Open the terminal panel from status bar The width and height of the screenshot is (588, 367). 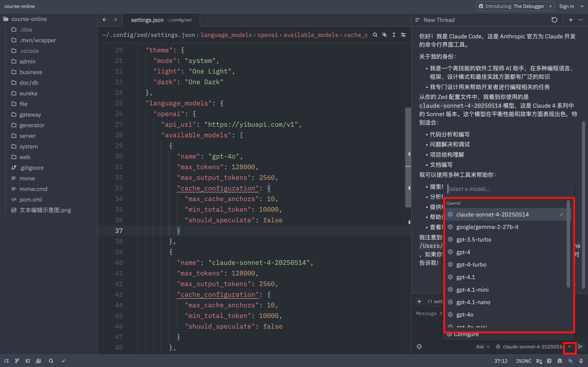[x=549, y=361]
